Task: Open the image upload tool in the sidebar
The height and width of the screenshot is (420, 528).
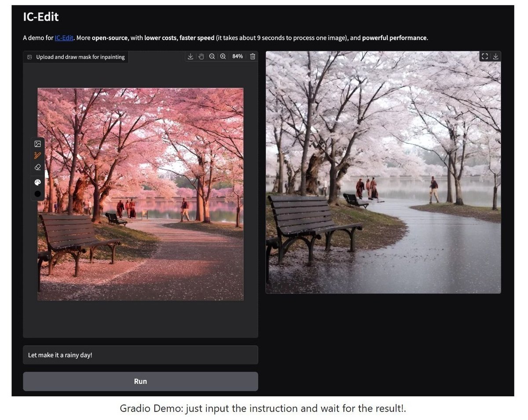Action: [x=37, y=144]
